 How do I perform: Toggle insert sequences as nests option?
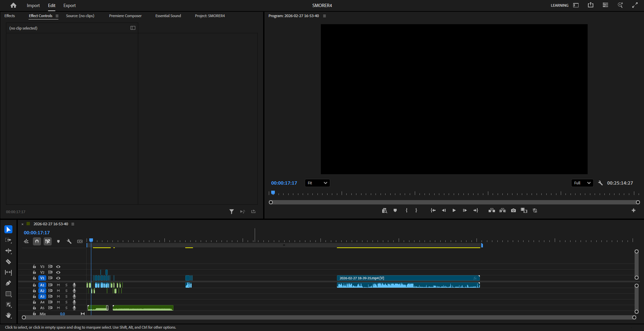26,241
